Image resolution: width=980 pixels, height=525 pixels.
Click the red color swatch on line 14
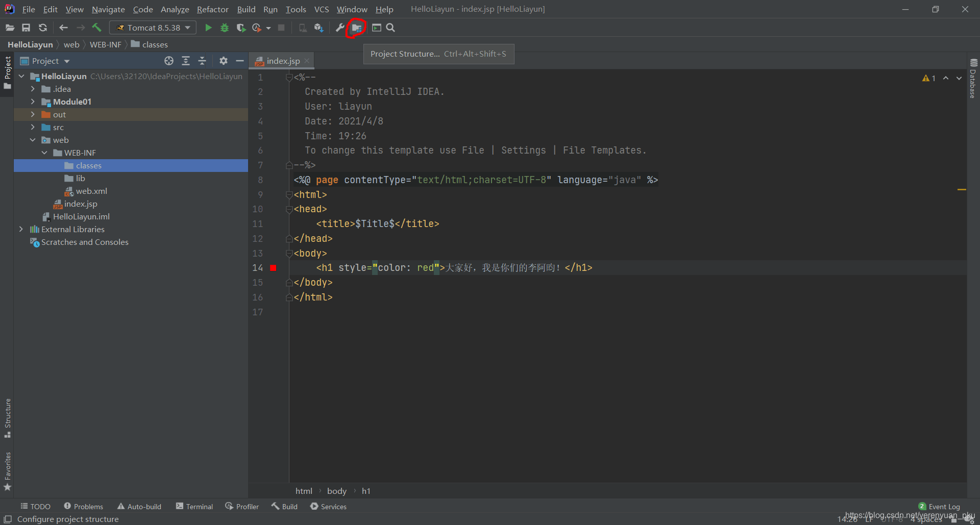click(274, 268)
